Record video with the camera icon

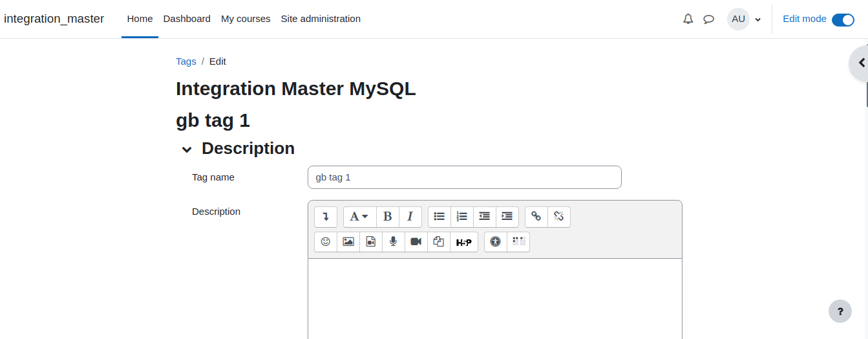coord(416,242)
